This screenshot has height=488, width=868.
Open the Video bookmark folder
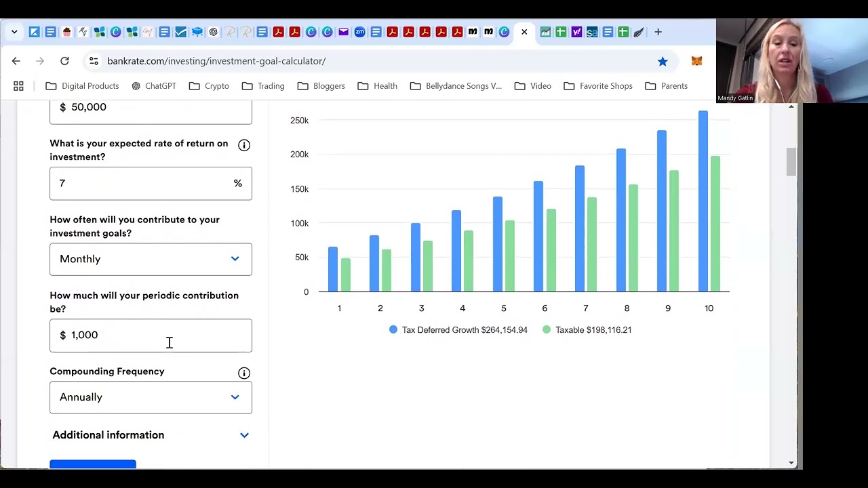tap(533, 86)
